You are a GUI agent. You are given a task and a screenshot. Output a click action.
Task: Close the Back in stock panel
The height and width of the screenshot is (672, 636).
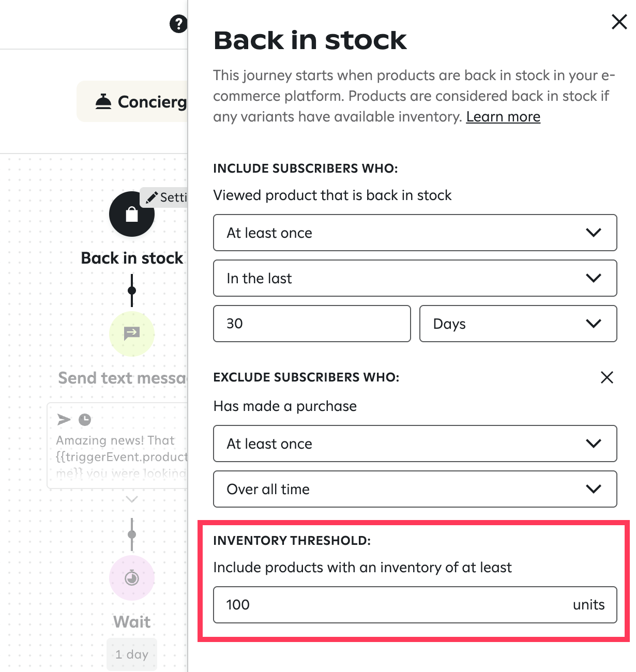[619, 22]
